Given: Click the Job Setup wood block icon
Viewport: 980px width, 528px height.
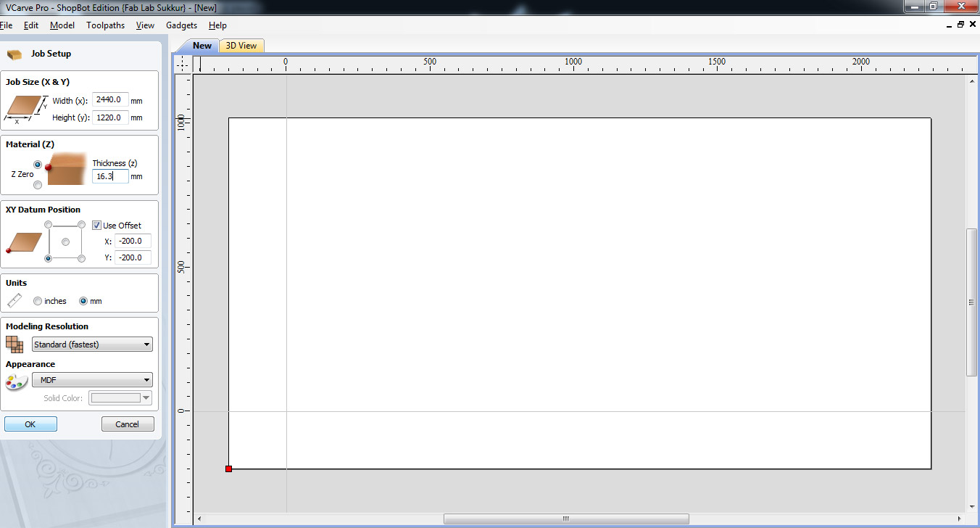Looking at the screenshot, I should pyautogui.click(x=14, y=54).
